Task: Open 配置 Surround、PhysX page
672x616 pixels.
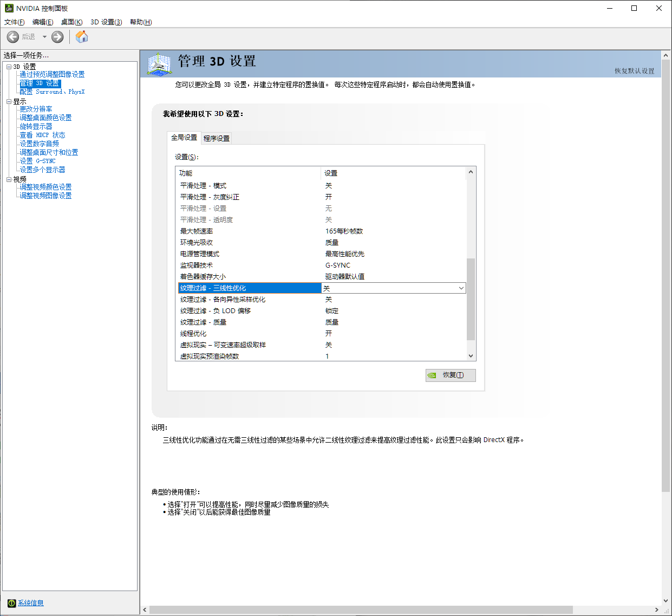Action: 53,92
